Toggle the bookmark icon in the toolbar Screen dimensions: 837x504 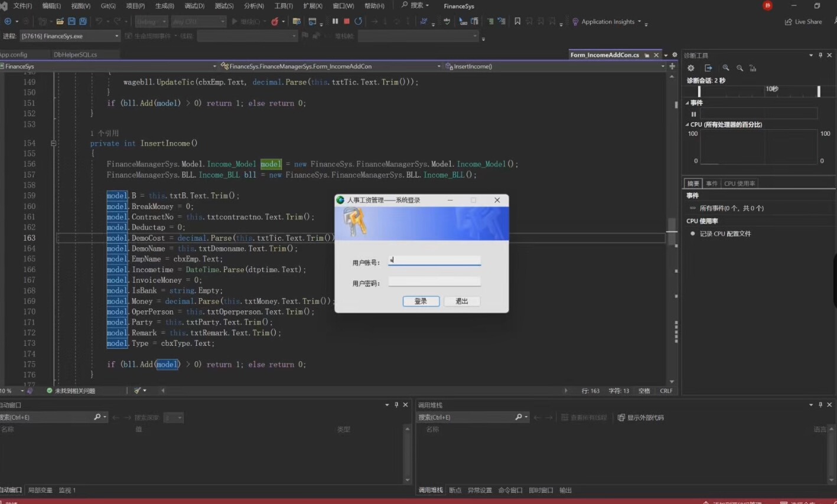(x=517, y=21)
